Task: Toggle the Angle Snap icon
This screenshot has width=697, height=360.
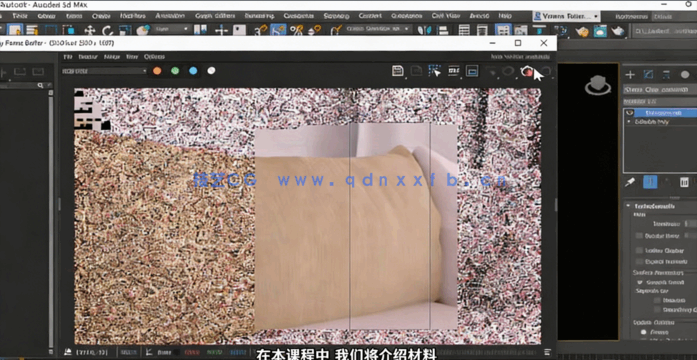Action: [278, 30]
